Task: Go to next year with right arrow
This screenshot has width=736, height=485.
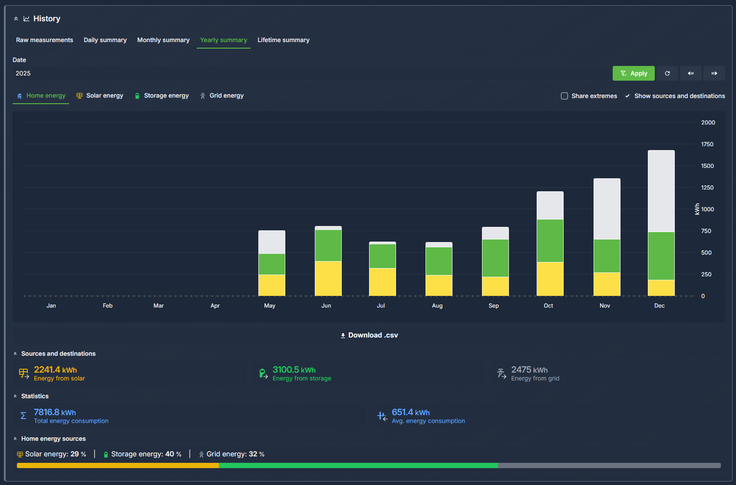Action: (x=714, y=73)
